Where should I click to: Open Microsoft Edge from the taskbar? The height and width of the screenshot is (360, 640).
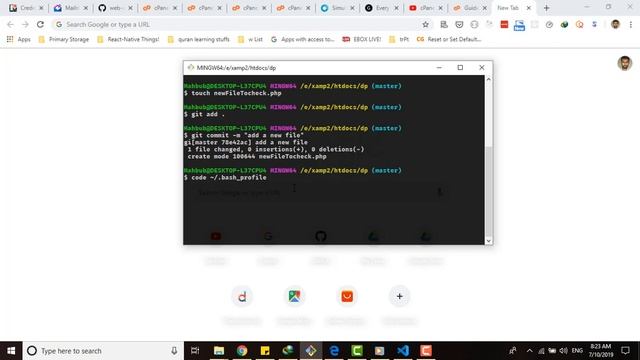pyautogui.click(x=334, y=351)
